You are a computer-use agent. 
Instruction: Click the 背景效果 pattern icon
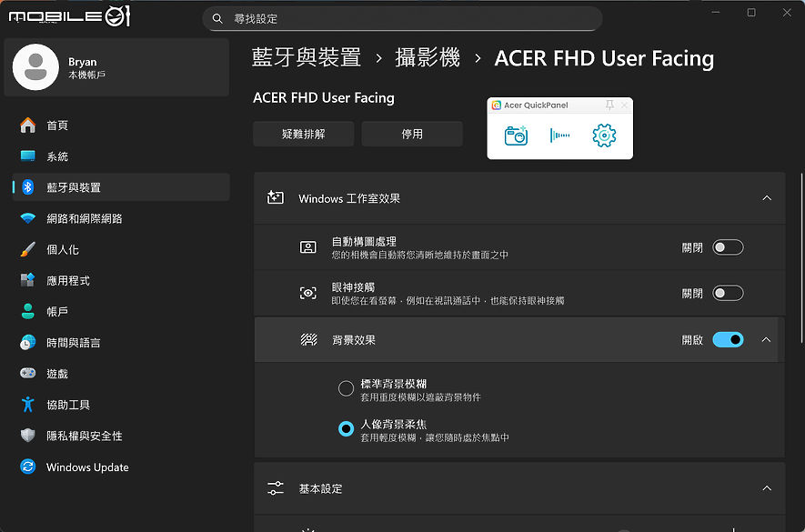[308, 339]
